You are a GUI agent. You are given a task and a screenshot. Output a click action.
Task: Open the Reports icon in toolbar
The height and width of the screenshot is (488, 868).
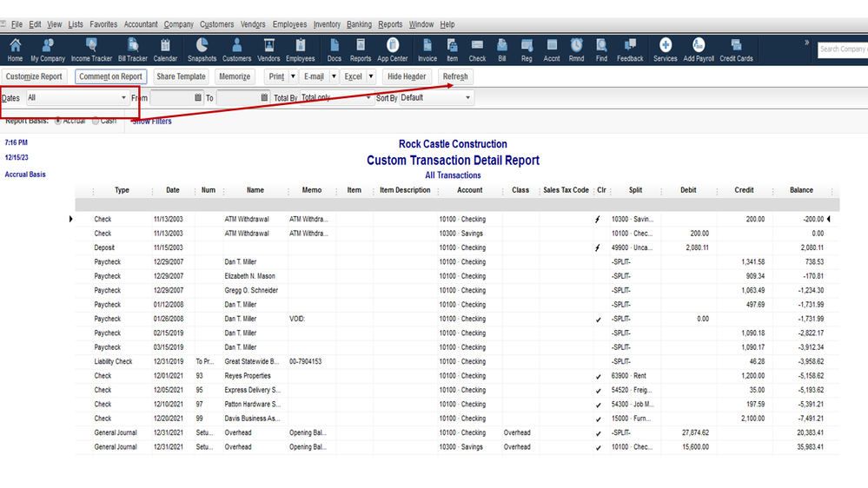[361, 49]
